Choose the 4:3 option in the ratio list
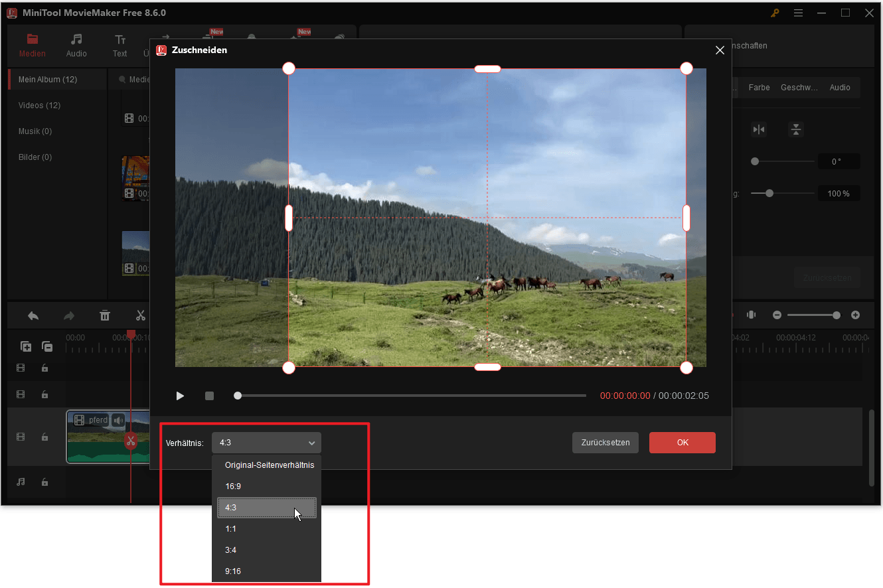 point(267,508)
